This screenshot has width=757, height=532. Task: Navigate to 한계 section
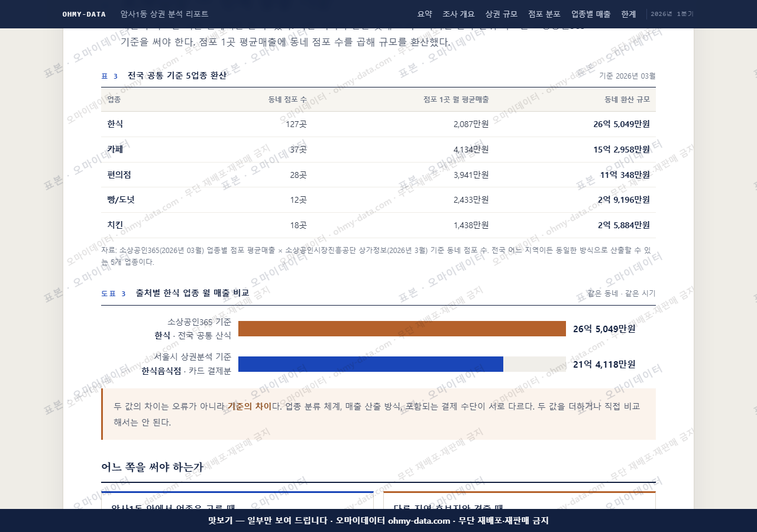629,14
